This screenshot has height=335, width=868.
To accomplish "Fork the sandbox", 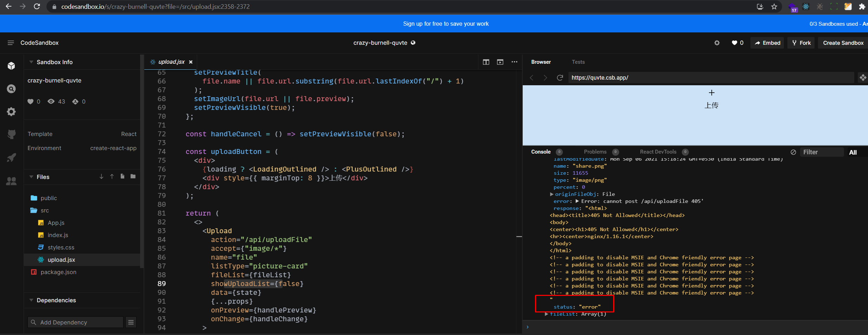I will (801, 43).
